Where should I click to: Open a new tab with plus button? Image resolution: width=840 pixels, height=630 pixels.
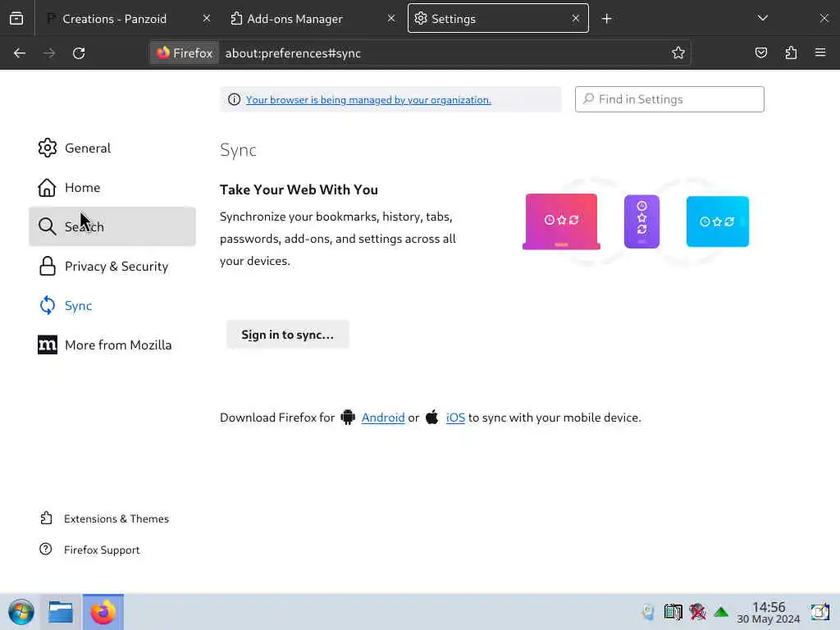pyautogui.click(x=606, y=19)
